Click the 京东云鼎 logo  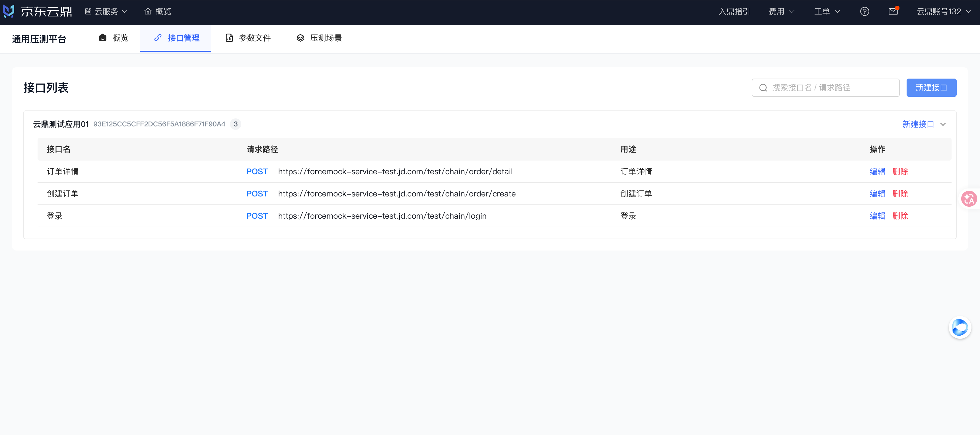click(37, 11)
